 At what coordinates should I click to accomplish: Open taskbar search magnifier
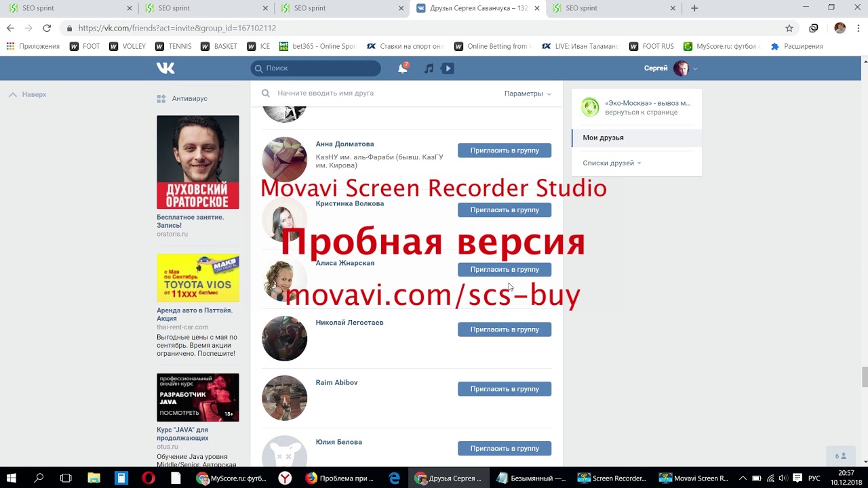pos(39,478)
